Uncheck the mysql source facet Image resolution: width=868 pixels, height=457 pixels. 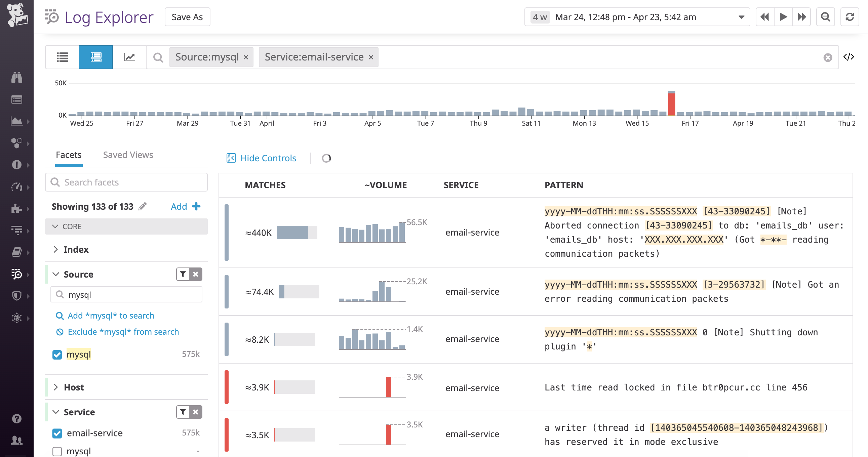(57, 355)
